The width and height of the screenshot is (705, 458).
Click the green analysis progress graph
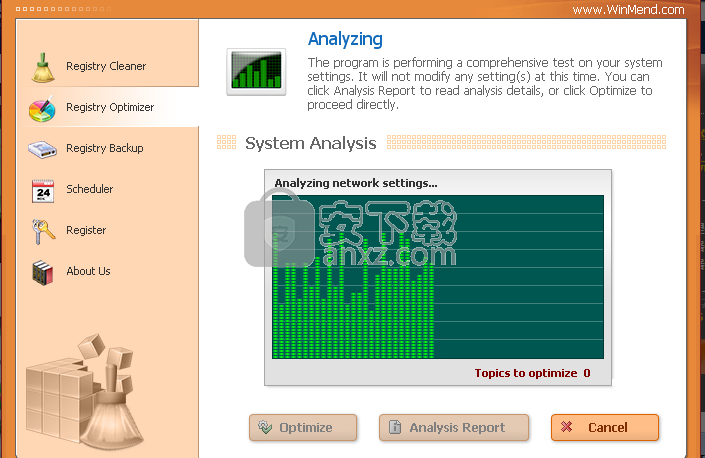pyautogui.click(x=438, y=277)
